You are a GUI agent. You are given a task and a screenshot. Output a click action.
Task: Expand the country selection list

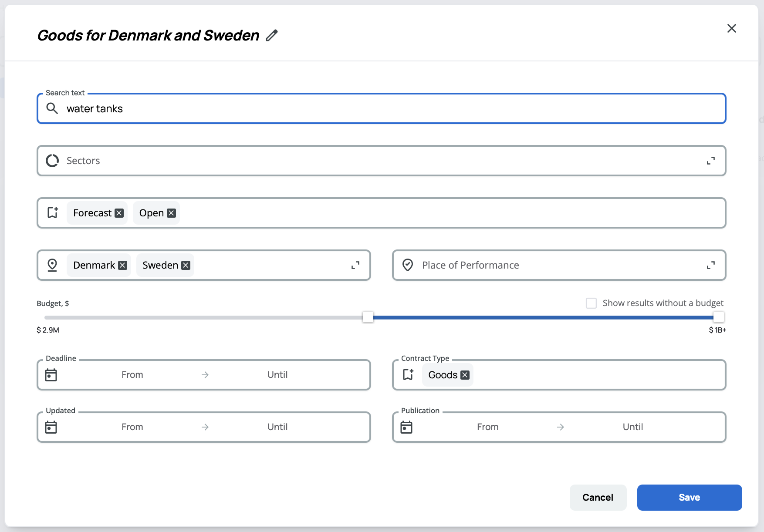355,265
